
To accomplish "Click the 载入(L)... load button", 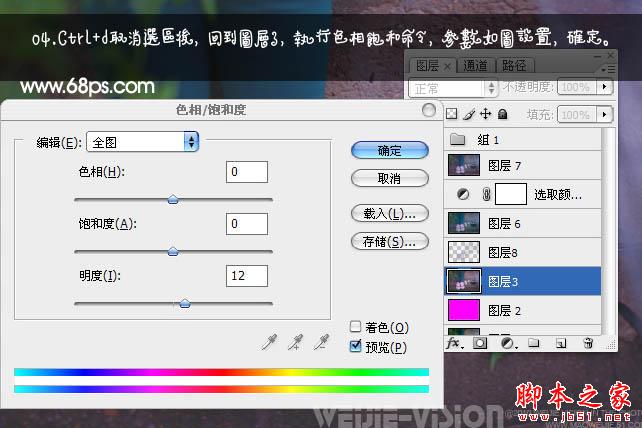I will (389, 213).
